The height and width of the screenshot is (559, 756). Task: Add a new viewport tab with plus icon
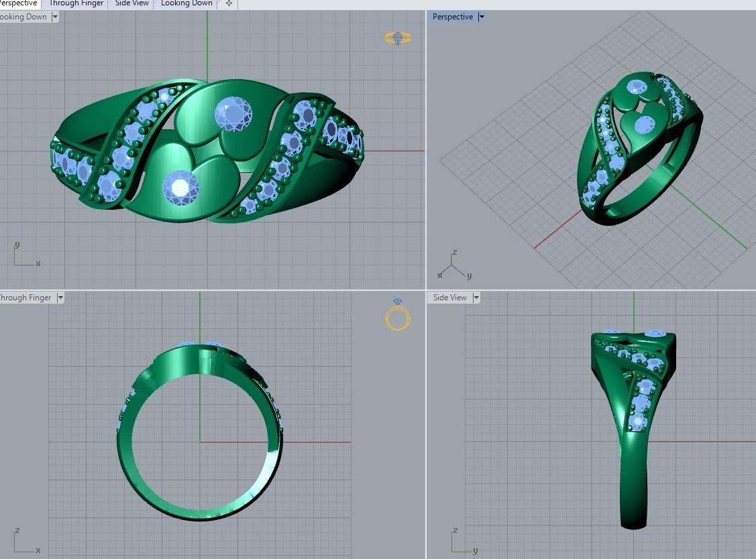(x=229, y=3)
